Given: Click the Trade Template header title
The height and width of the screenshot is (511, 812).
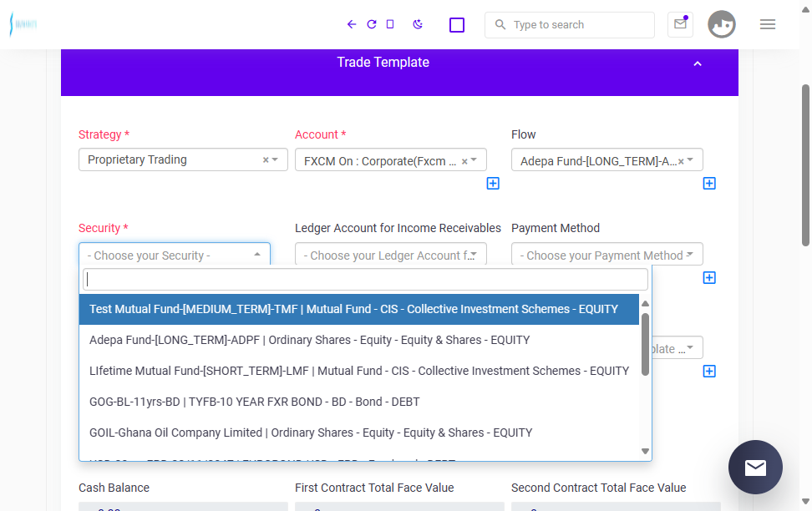Looking at the screenshot, I should coord(383,62).
